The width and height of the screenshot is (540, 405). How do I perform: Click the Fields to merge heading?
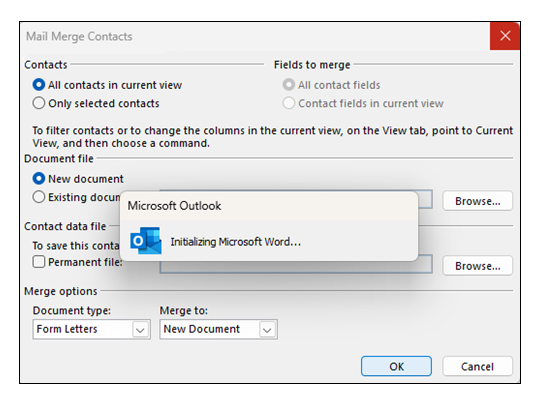[312, 65]
